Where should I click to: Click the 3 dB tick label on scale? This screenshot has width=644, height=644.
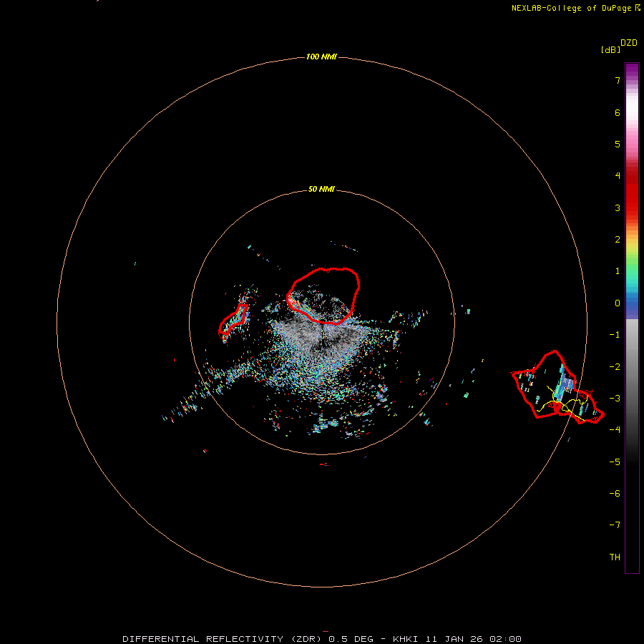618,208
